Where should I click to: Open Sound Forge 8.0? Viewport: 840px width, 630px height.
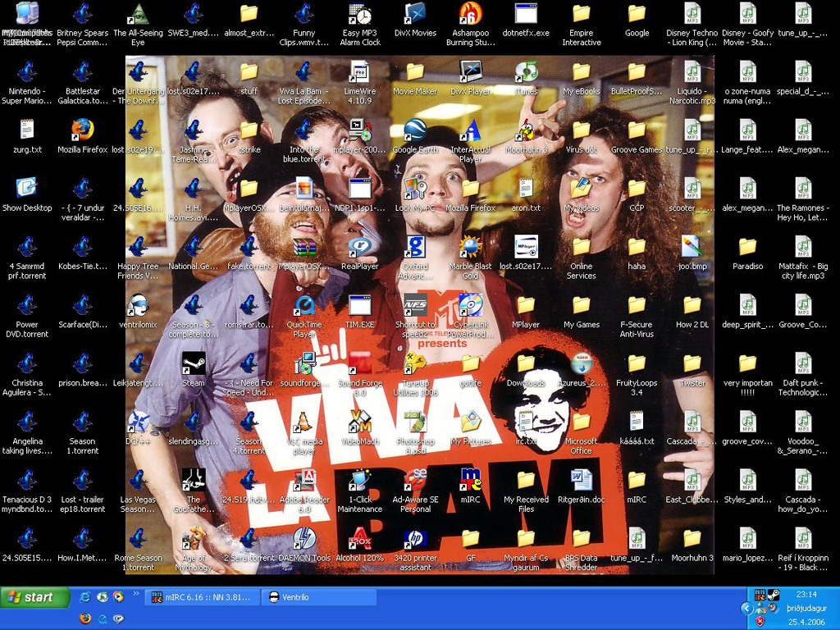tap(360, 374)
